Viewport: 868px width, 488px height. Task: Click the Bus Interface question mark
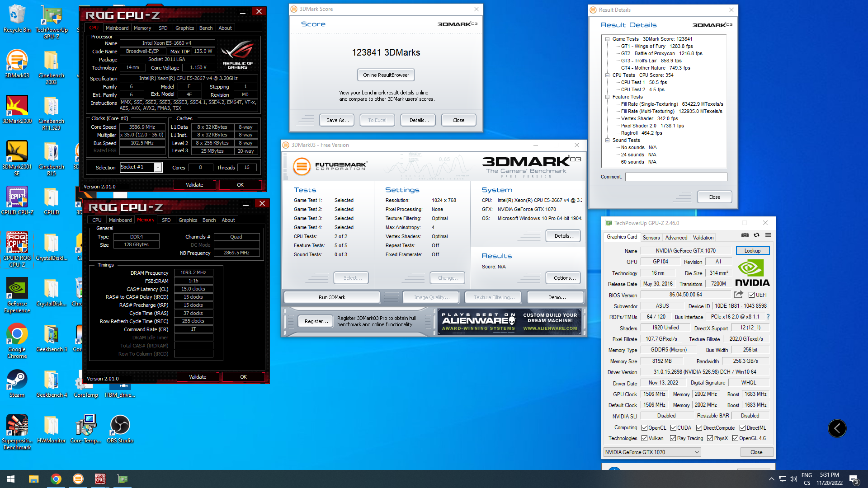pyautogui.click(x=768, y=317)
